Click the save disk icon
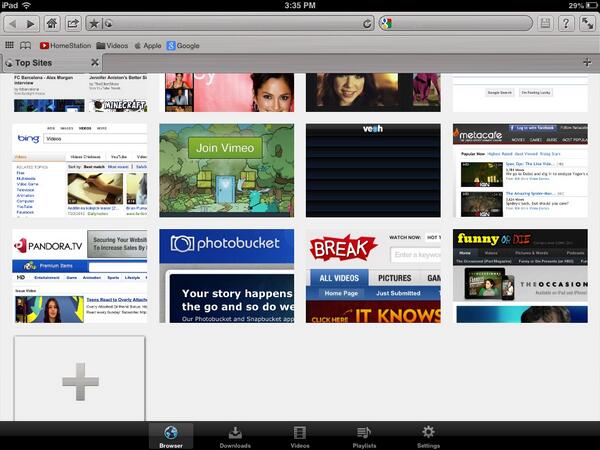The image size is (600, 450). (x=545, y=24)
